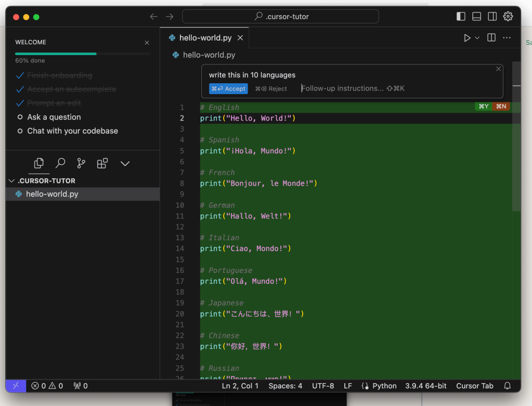This screenshot has height=406, width=532.
Task: Close the inline prompt box
Action: point(498,69)
